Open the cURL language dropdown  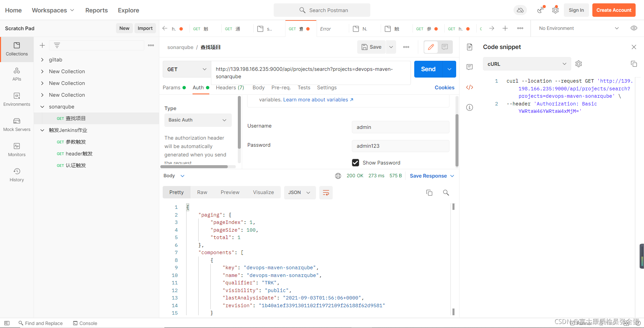click(x=527, y=64)
